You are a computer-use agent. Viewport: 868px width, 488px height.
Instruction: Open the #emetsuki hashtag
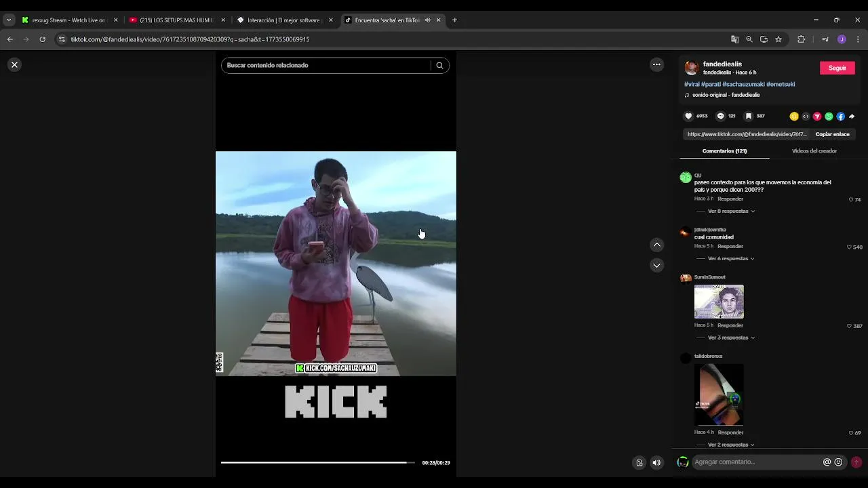coord(781,84)
